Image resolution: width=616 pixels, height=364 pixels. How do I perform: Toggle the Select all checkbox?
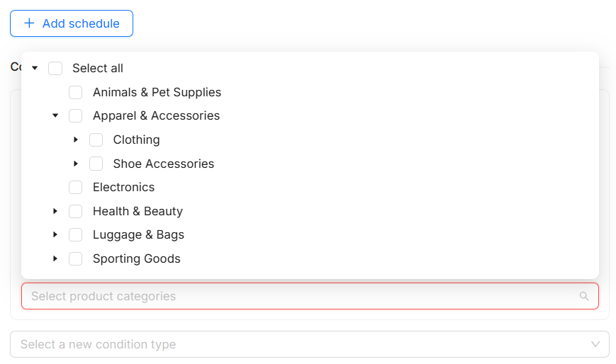click(55, 68)
